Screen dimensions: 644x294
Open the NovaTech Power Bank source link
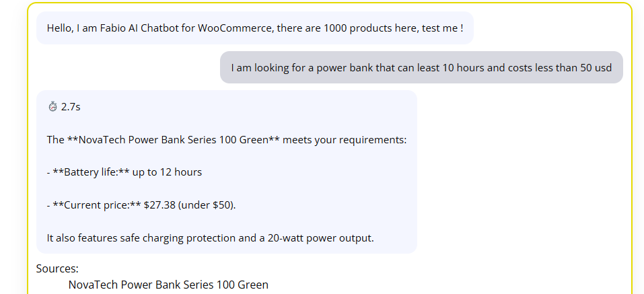tap(168, 285)
